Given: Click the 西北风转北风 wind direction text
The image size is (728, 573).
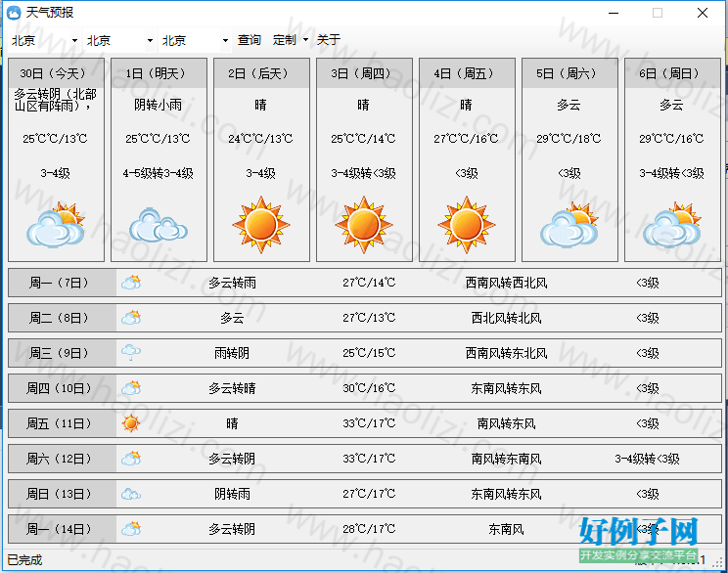Looking at the screenshot, I should pyautogui.click(x=506, y=319).
